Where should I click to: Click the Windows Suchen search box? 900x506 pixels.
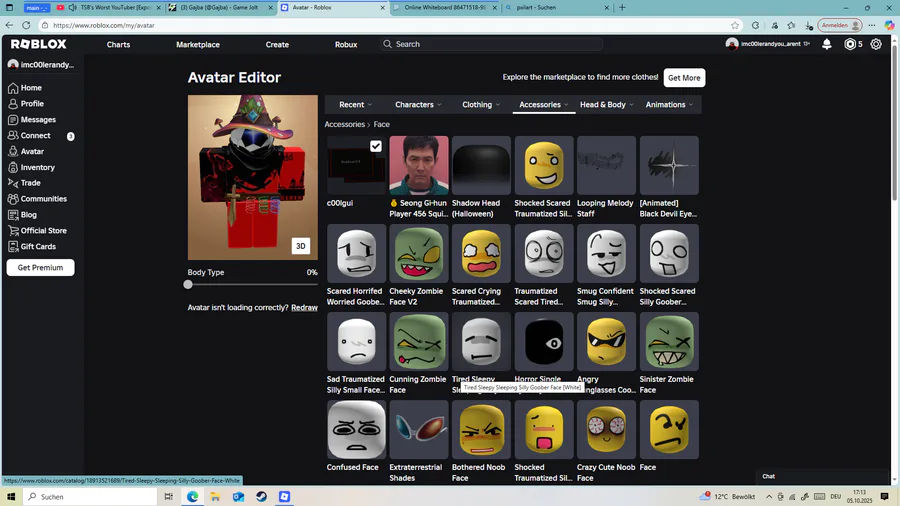90,496
